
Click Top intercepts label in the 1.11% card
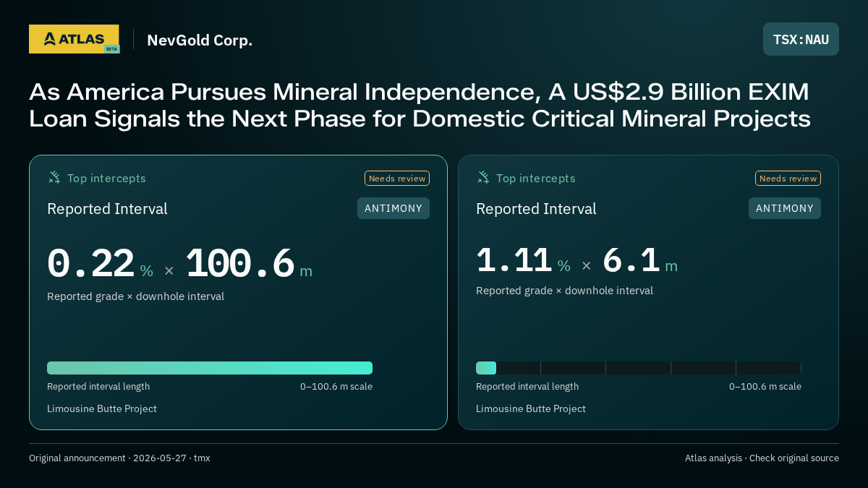tap(536, 178)
